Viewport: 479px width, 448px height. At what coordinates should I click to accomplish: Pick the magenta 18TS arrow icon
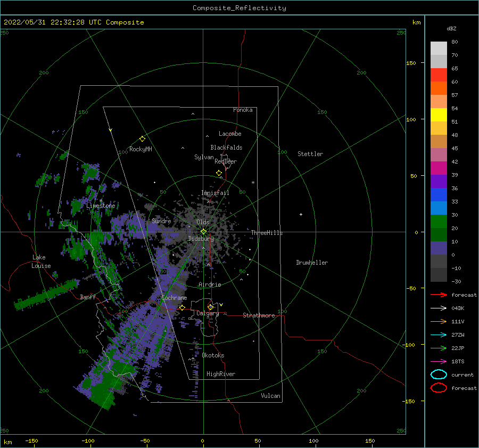439,362
